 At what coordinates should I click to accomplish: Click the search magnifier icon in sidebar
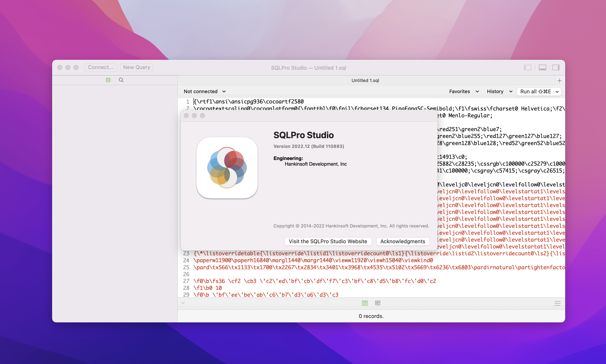121,80
